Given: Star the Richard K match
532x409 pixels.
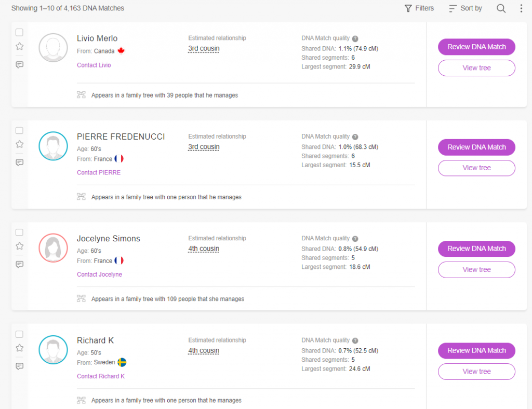Looking at the screenshot, I should pyautogui.click(x=20, y=348).
